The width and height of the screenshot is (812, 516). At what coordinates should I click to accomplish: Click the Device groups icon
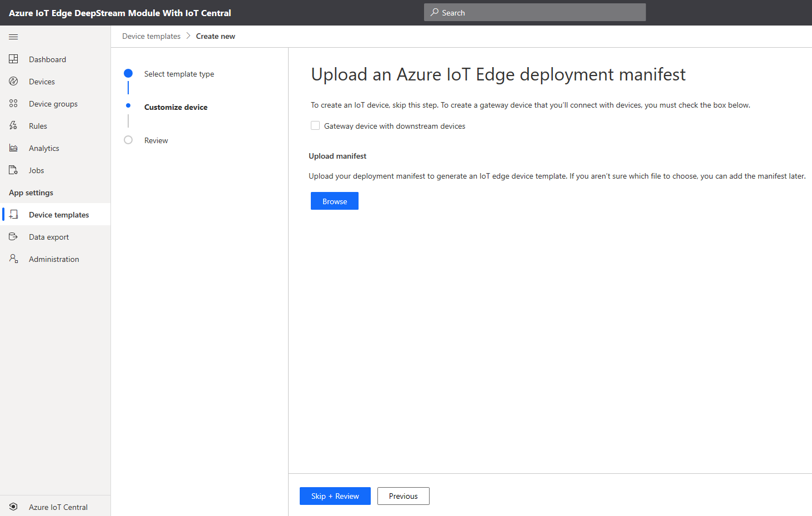(x=13, y=103)
